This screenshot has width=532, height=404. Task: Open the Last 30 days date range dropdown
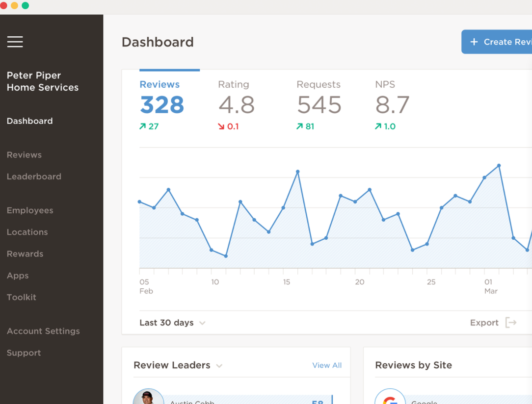172,323
